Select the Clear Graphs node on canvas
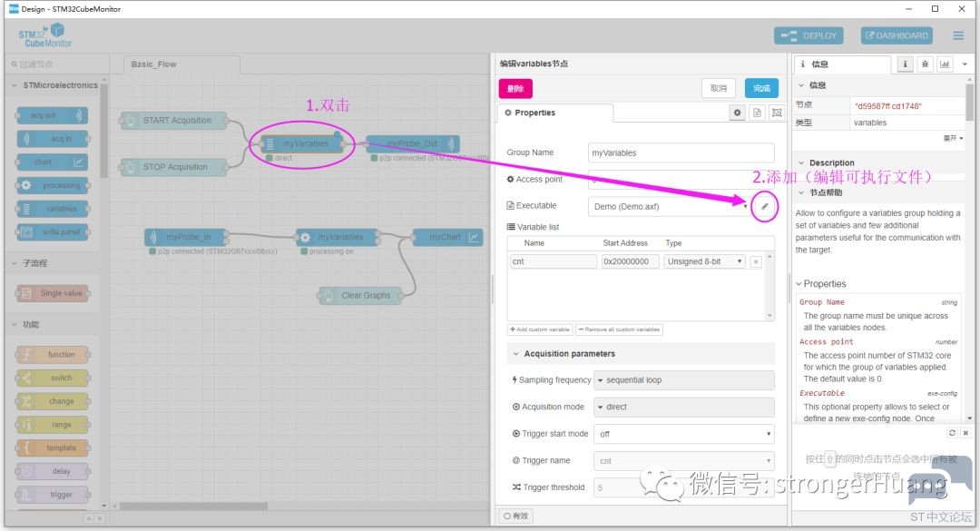The height and width of the screenshot is (531, 980). click(360, 295)
